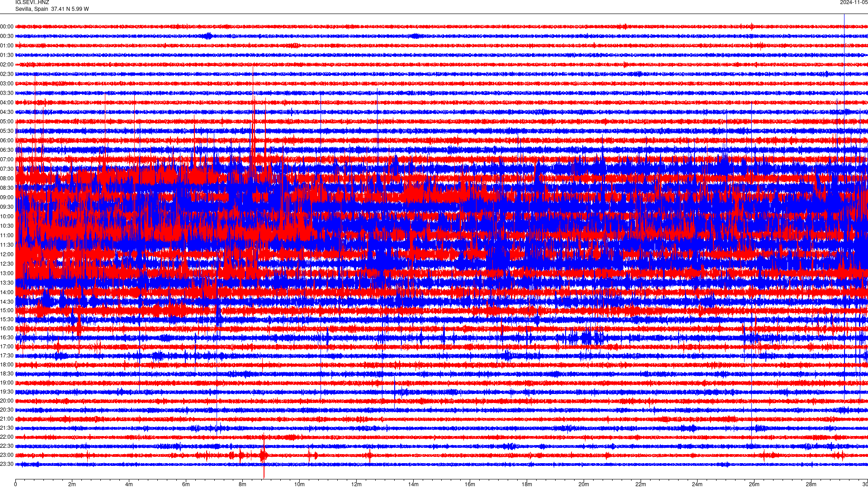
Task: Click the 21:30 row label
Action: click(7, 428)
